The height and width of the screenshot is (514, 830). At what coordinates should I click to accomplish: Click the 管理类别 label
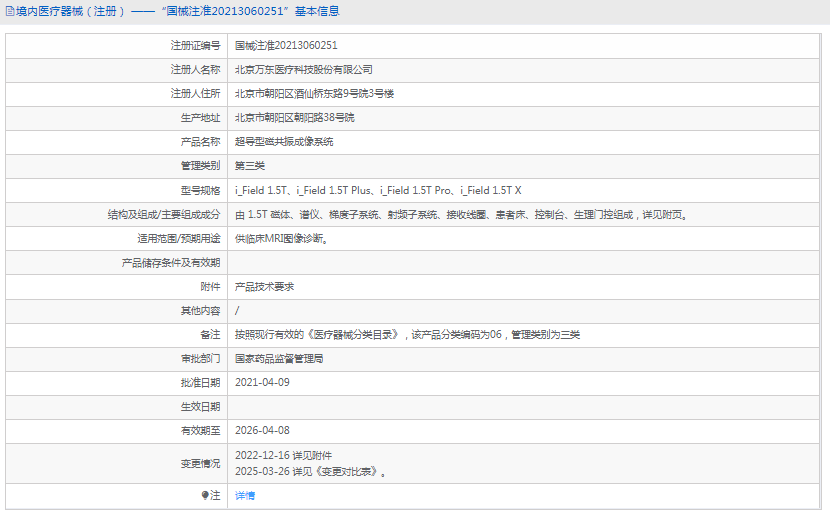point(200,166)
